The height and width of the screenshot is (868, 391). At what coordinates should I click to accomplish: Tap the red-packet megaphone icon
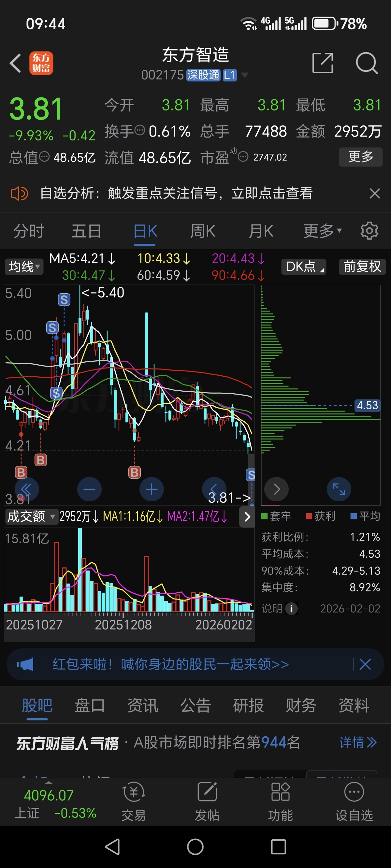pos(25,664)
